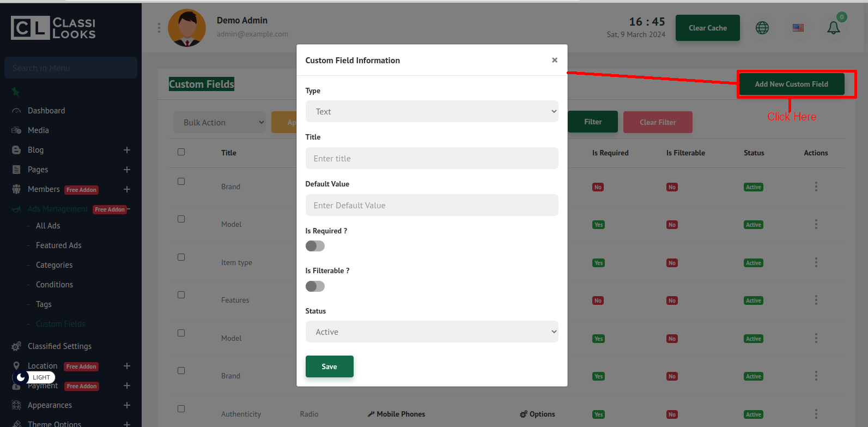Click the Save button
Screen dimensions: 868x427
329,366
